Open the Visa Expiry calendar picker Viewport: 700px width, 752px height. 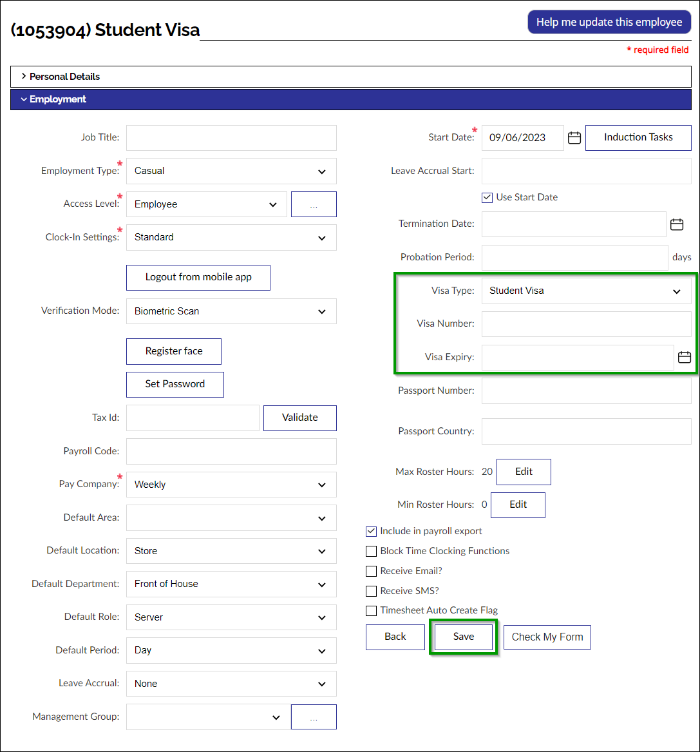685,357
